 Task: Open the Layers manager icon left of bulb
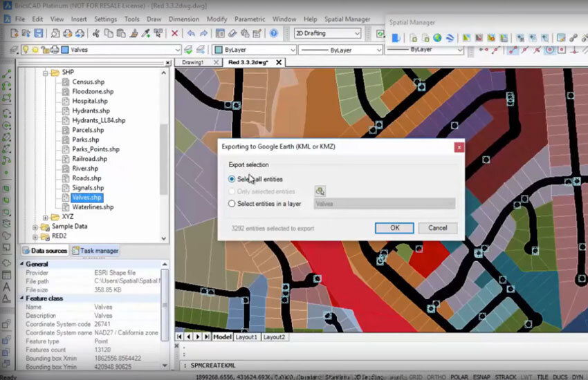click(x=15, y=50)
